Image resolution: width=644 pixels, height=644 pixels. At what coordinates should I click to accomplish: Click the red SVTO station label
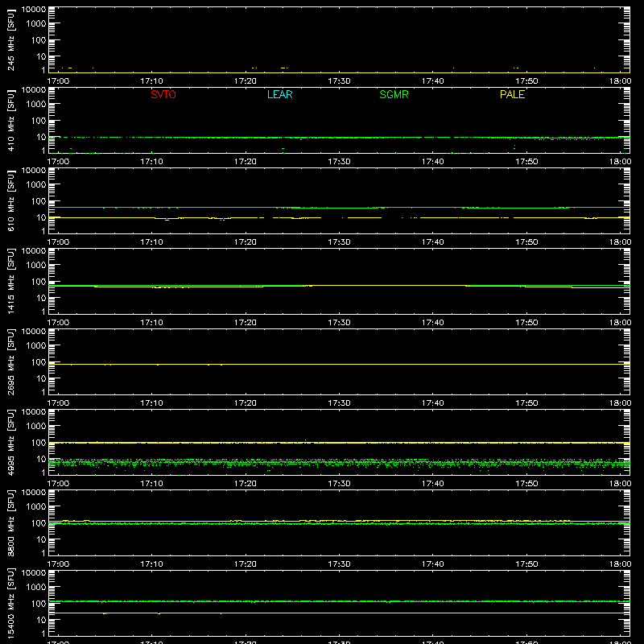[x=163, y=94]
